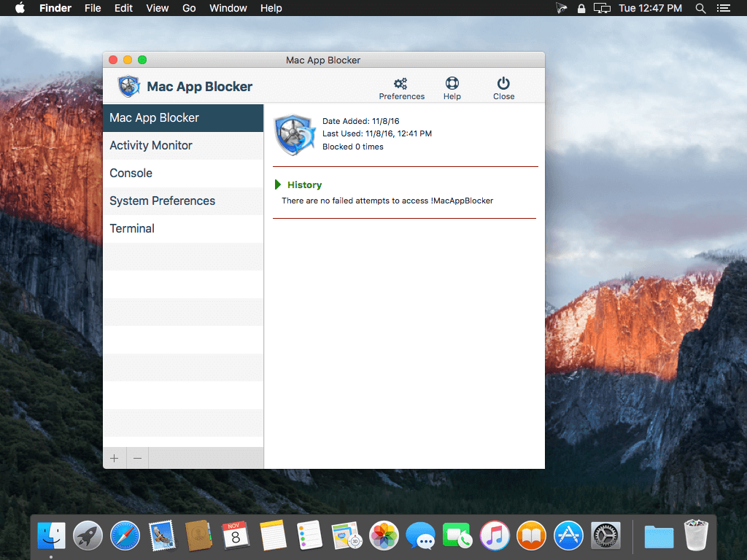Click the 'Blocked 0 times' text
747x560 pixels.
coord(352,147)
